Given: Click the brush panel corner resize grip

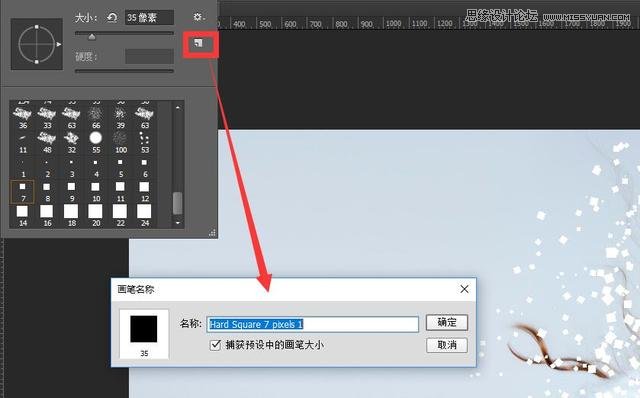Looking at the screenshot, I should pyautogui.click(x=212, y=233).
